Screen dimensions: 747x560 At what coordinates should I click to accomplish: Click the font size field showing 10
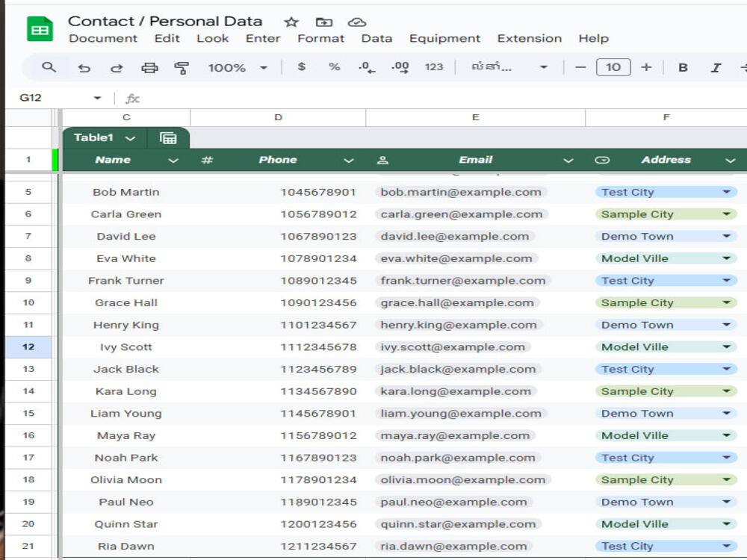pyautogui.click(x=613, y=67)
